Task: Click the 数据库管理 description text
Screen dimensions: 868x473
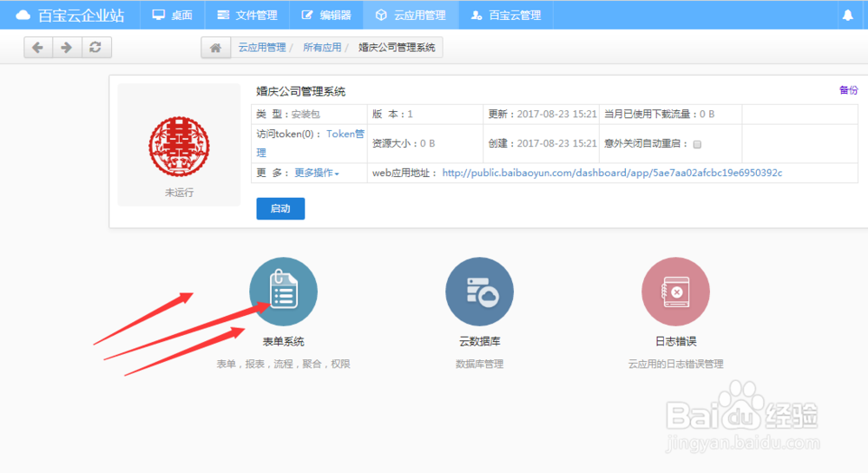Action: click(x=479, y=364)
